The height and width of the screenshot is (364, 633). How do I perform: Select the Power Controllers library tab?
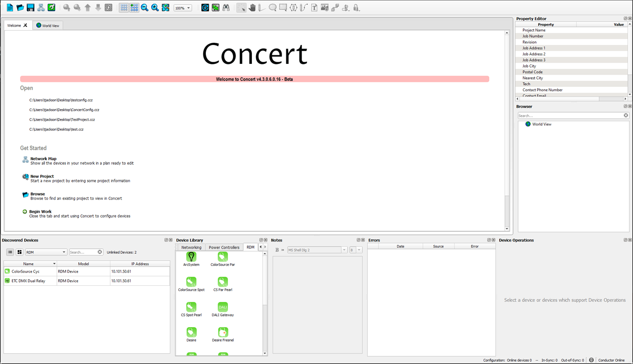coord(224,247)
